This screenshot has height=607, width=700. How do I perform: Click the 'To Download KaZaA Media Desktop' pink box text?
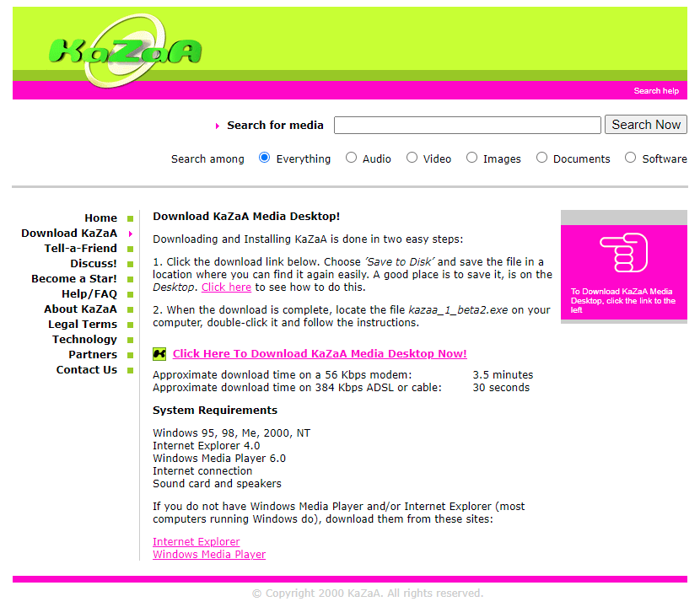click(623, 301)
